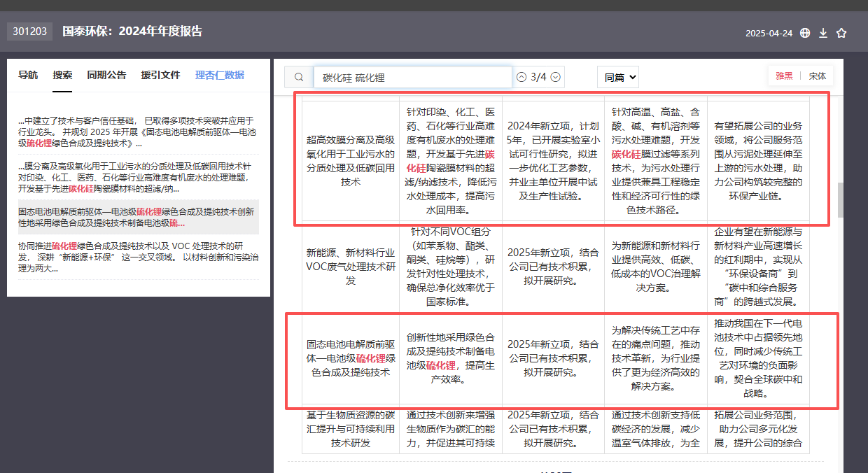The image size is (868, 473).
Task: Select highlighted result 固态电池电解质前驱体
Action: [x=137, y=217]
